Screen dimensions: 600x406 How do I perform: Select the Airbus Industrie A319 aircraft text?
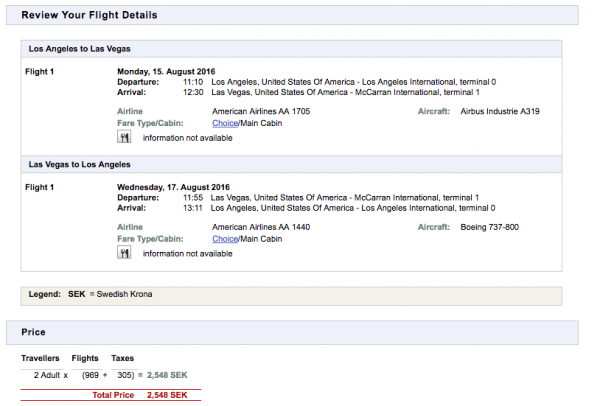pos(500,111)
